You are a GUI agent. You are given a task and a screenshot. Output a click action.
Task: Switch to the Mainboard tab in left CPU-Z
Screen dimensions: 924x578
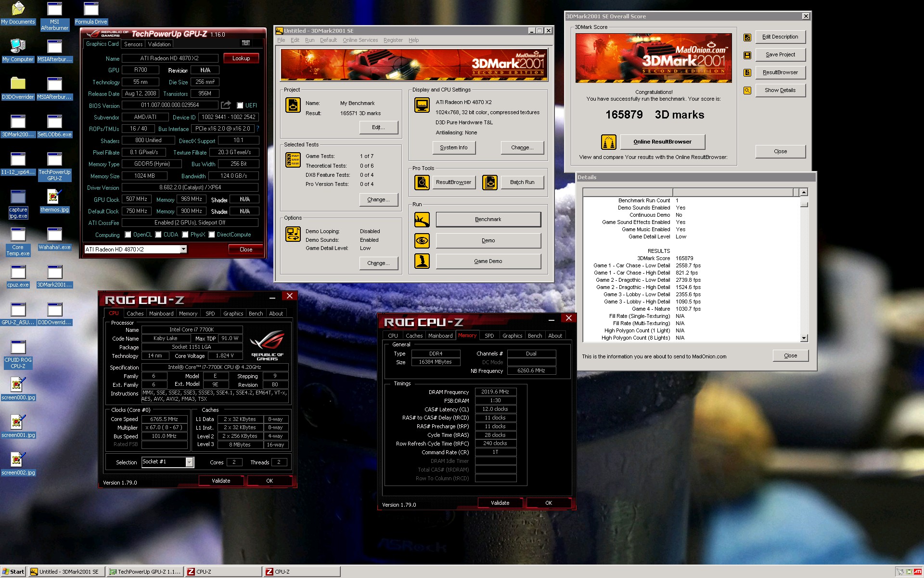pyautogui.click(x=161, y=314)
